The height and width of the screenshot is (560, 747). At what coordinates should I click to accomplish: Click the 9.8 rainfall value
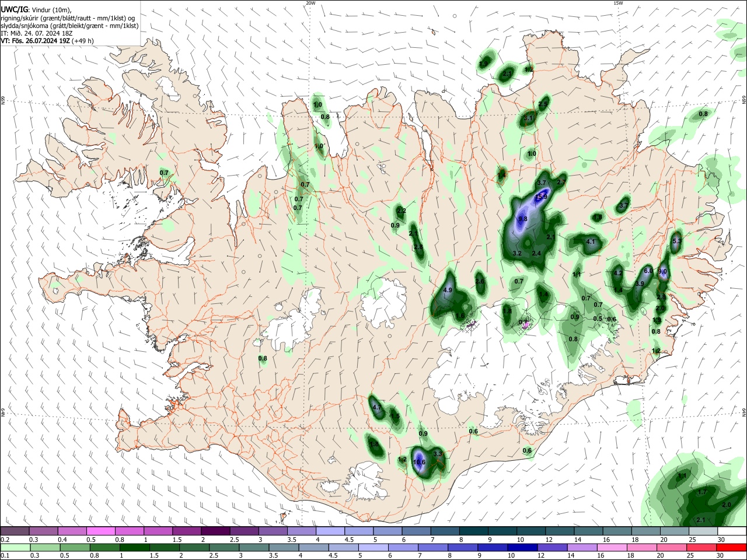(x=522, y=219)
